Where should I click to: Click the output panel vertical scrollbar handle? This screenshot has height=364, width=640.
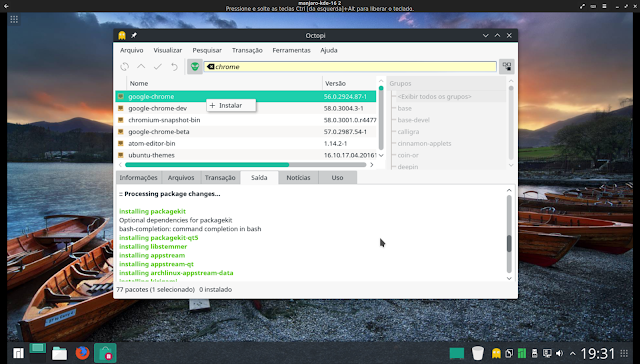pyautogui.click(x=509, y=244)
